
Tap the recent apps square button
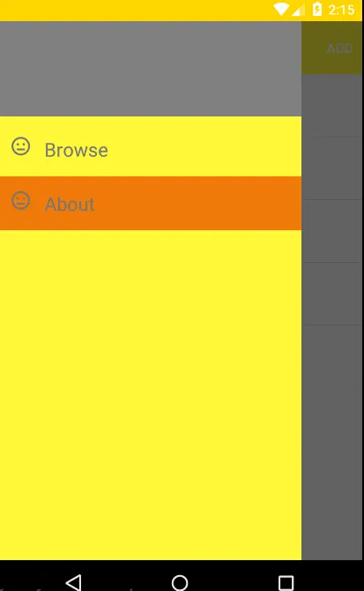(286, 583)
